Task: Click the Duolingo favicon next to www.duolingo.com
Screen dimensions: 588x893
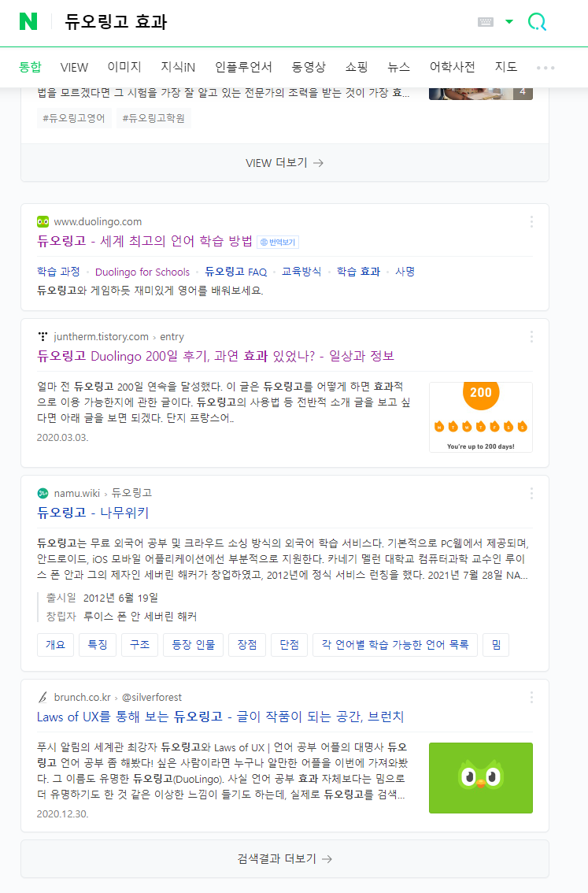Action: 43,221
